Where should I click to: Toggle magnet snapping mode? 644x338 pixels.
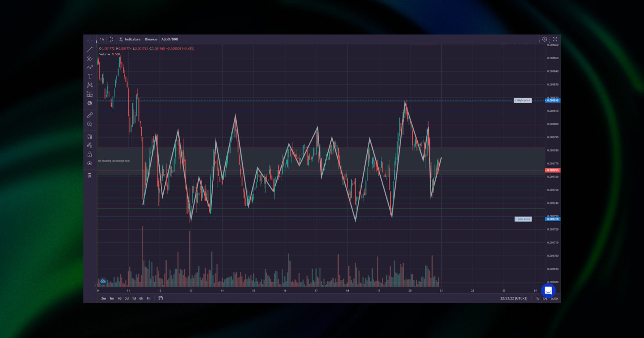pyautogui.click(x=90, y=136)
